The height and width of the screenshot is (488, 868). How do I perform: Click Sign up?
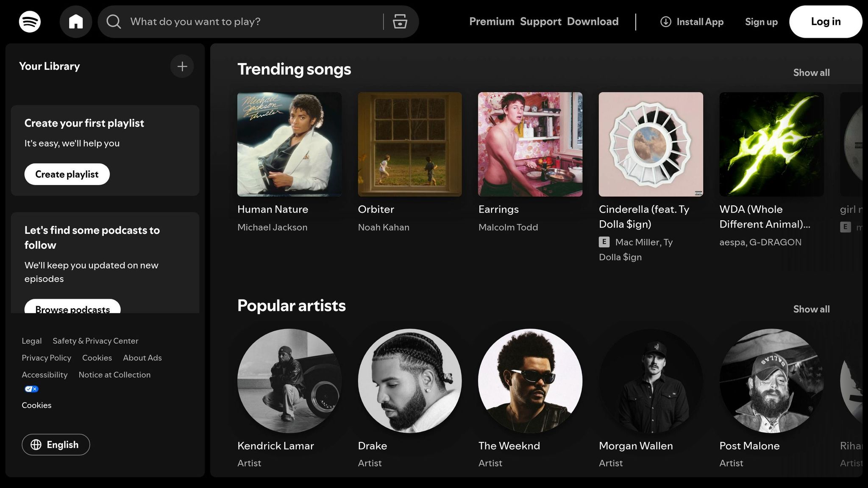point(761,22)
